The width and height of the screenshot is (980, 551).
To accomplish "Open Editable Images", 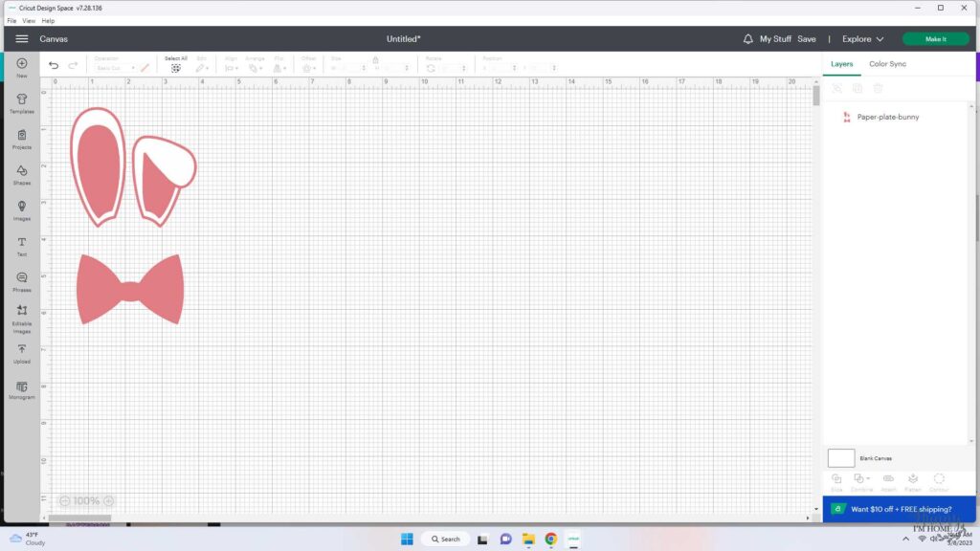I will [22, 319].
